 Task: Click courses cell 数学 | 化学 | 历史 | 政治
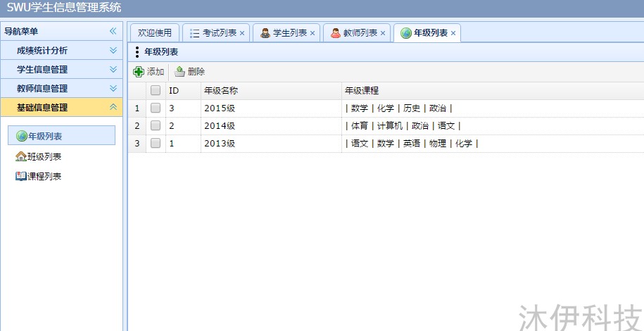pos(399,108)
